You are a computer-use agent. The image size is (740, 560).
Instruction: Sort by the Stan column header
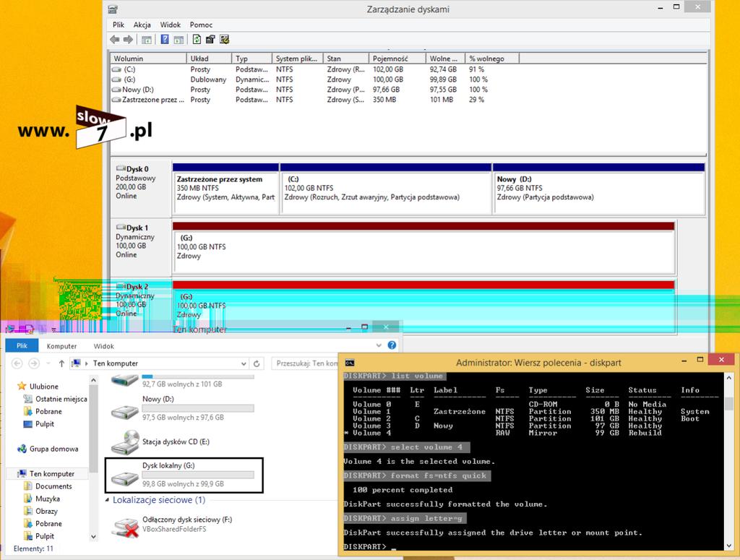tap(345, 59)
